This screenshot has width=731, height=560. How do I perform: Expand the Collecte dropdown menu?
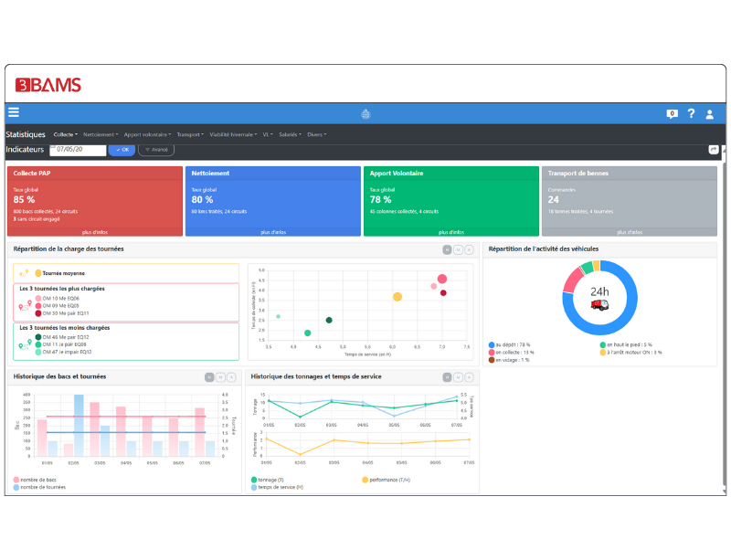click(66, 134)
